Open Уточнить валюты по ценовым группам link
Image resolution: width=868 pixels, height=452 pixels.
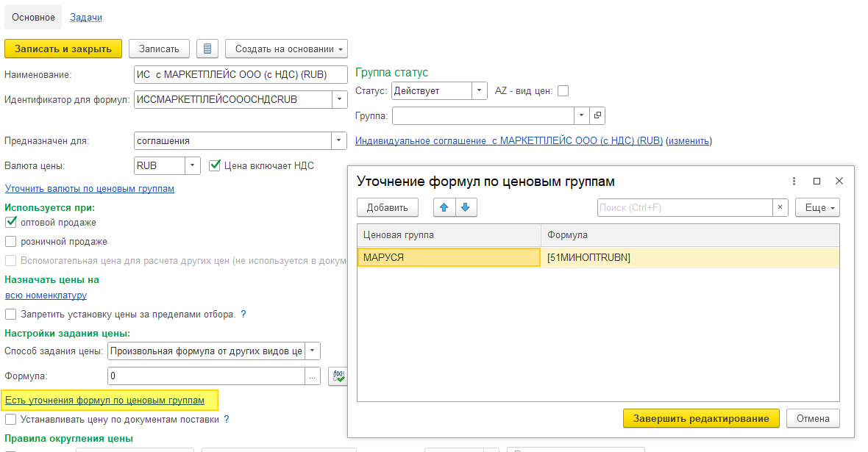90,189
